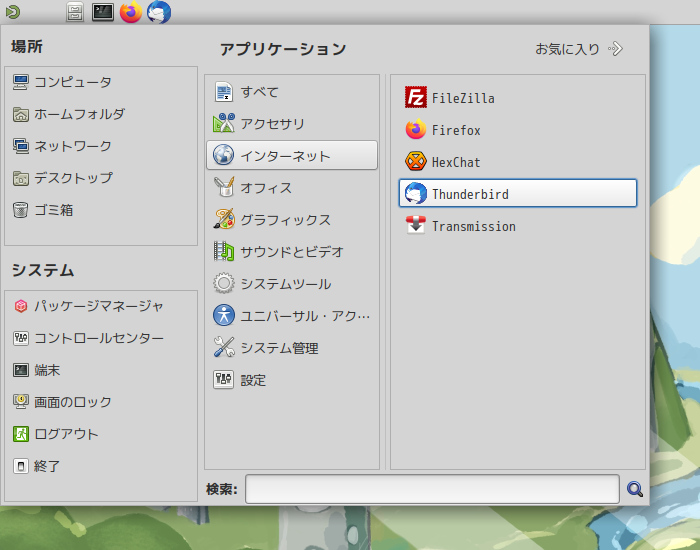Click the magnifier search icon

pos(634,489)
